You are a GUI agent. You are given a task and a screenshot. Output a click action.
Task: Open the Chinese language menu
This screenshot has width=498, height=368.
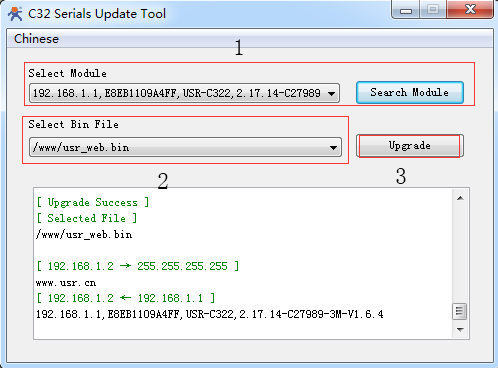point(36,39)
